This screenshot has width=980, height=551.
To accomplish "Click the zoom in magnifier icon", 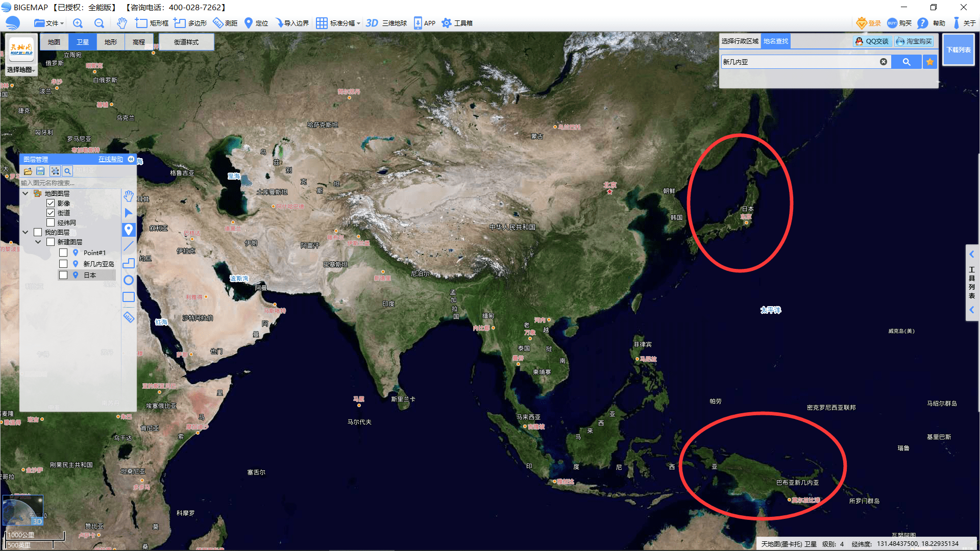I will click(78, 23).
